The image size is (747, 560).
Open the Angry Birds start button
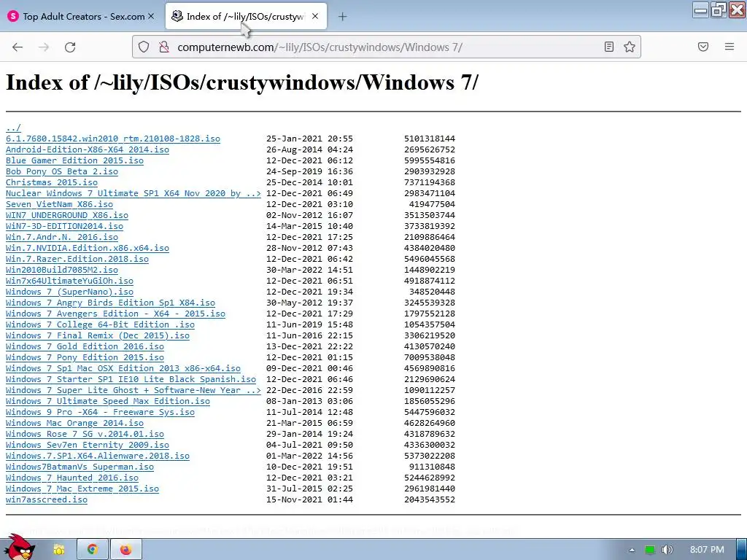coord(20,548)
